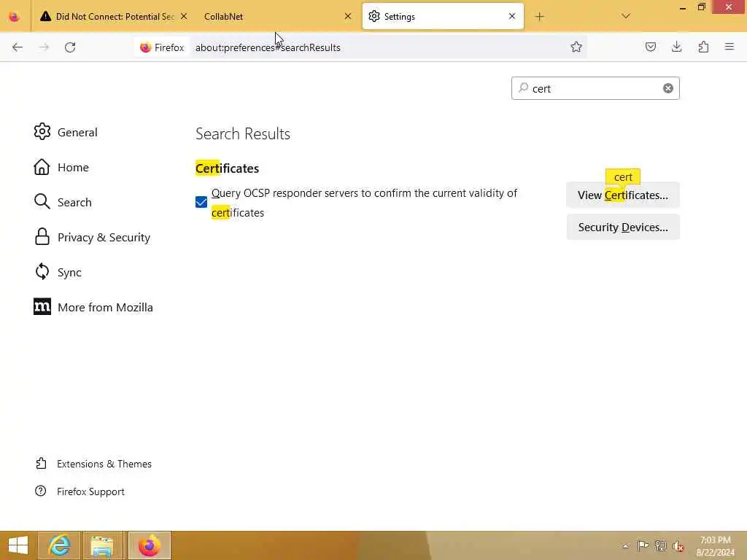
Task: Open a new tab
Action: point(539,17)
